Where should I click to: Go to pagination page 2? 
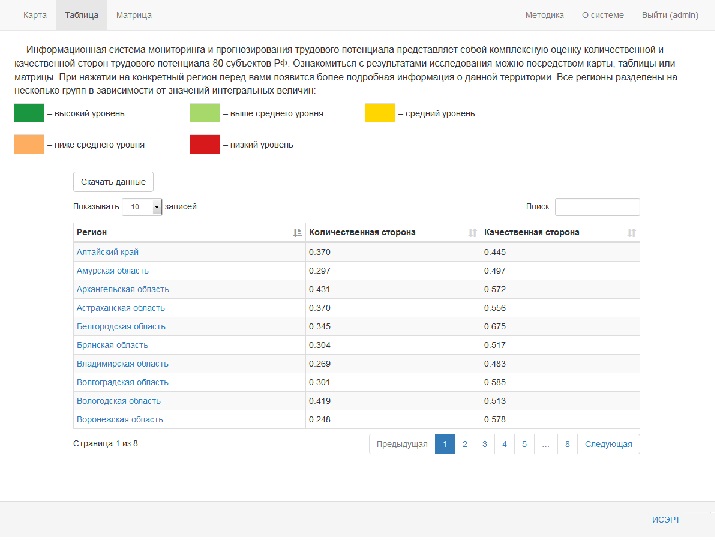point(465,444)
